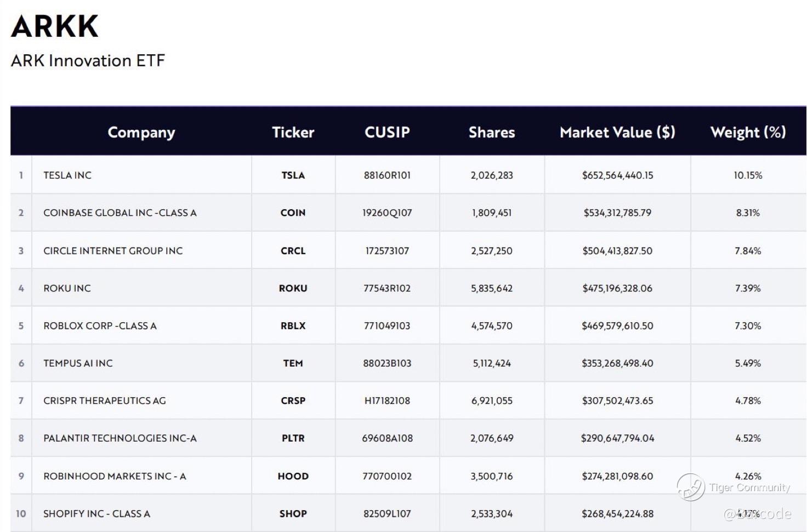
Task: Select the PLTR ticker
Action: [293, 438]
